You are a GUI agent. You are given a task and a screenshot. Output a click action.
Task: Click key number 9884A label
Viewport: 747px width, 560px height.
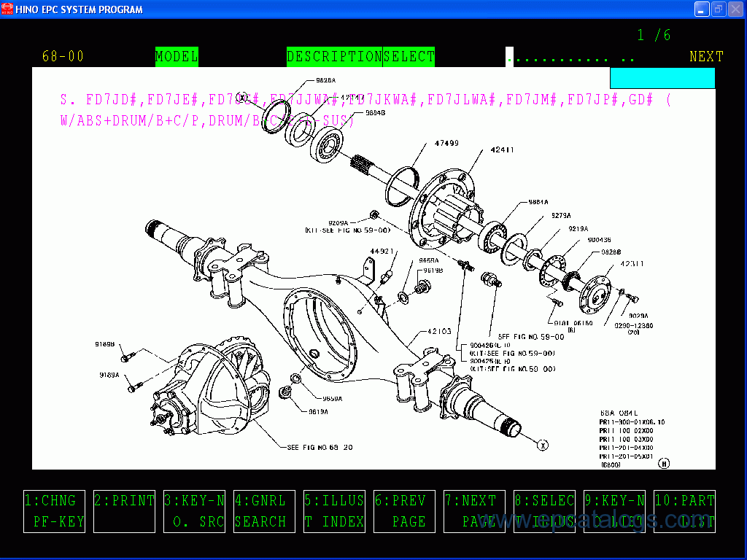click(538, 202)
